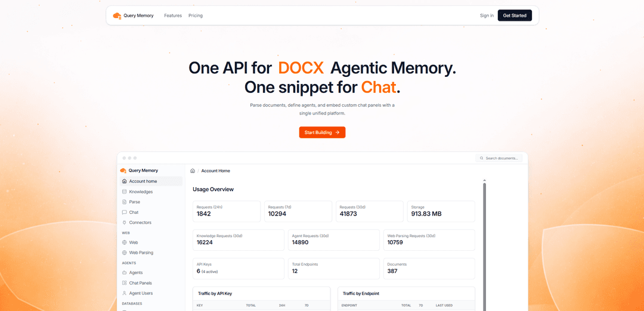
Task: Click the Search documents field
Action: (499, 158)
